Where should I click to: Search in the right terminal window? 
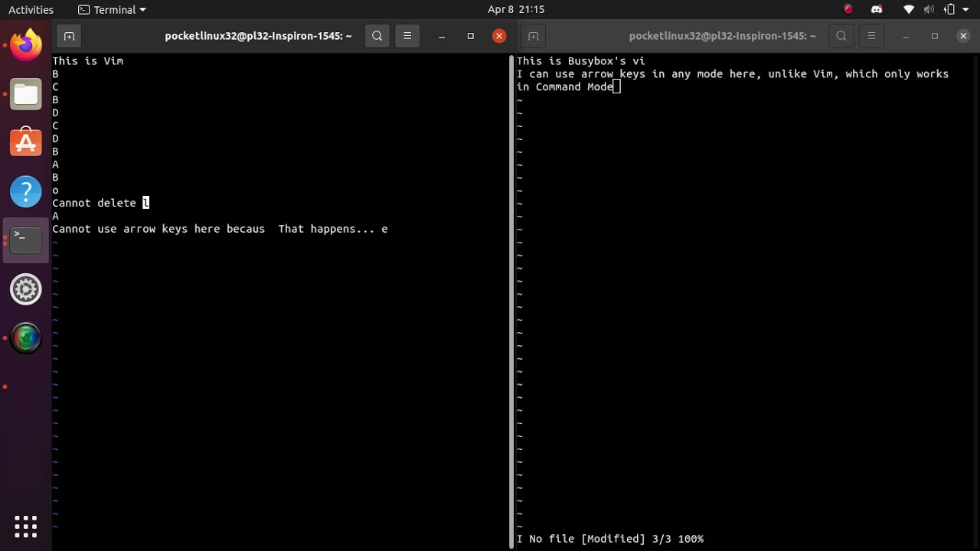point(841,36)
